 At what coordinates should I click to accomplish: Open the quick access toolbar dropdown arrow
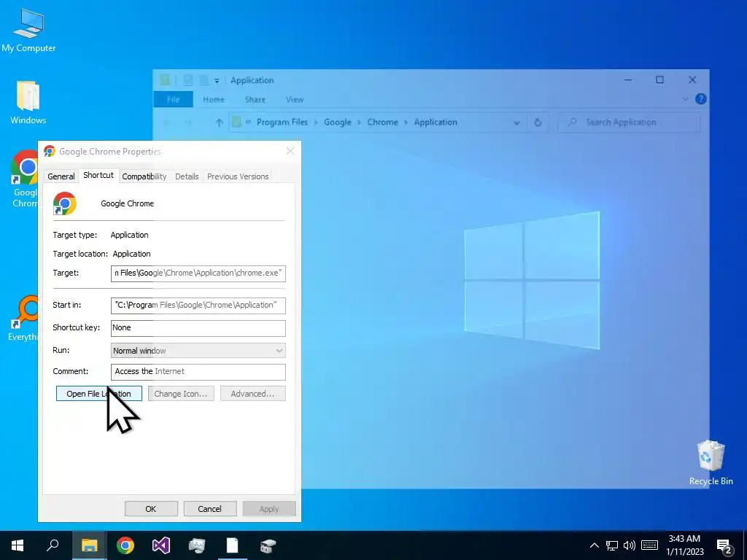point(217,81)
